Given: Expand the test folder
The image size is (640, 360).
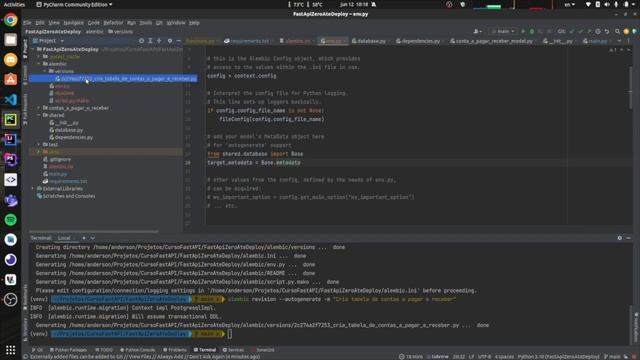Looking at the screenshot, I should coord(39,144).
